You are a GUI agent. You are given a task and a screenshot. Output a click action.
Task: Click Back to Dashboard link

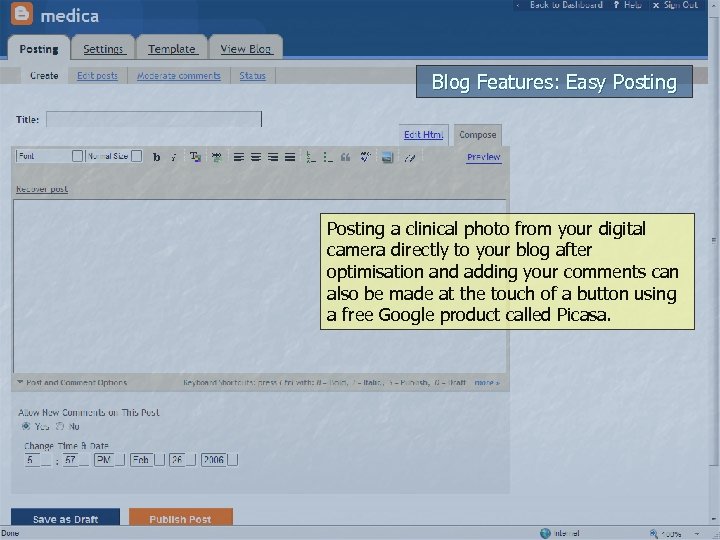click(x=566, y=5)
